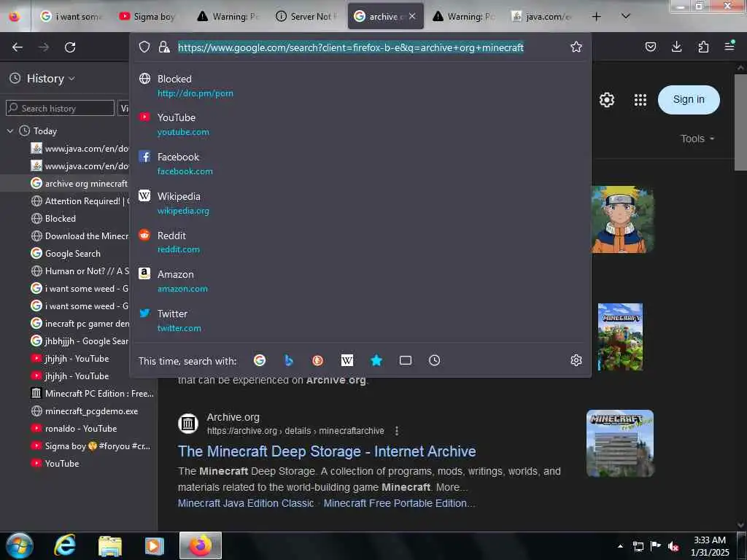
Task: Choose the Reddit suggestion reddit.com
Action: [360, 242]
